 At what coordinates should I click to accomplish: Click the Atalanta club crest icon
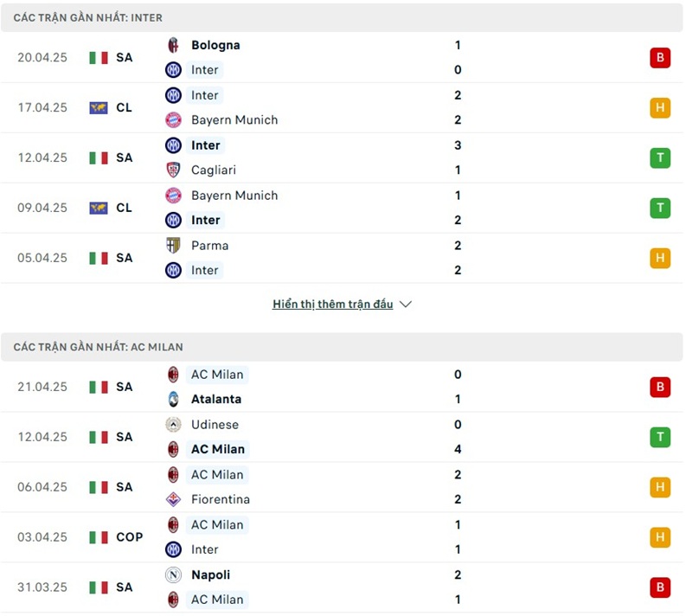pos(173,400)
